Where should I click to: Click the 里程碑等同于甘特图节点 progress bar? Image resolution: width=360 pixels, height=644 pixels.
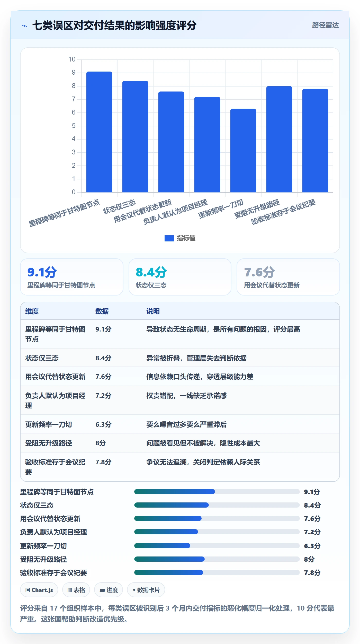217,492
